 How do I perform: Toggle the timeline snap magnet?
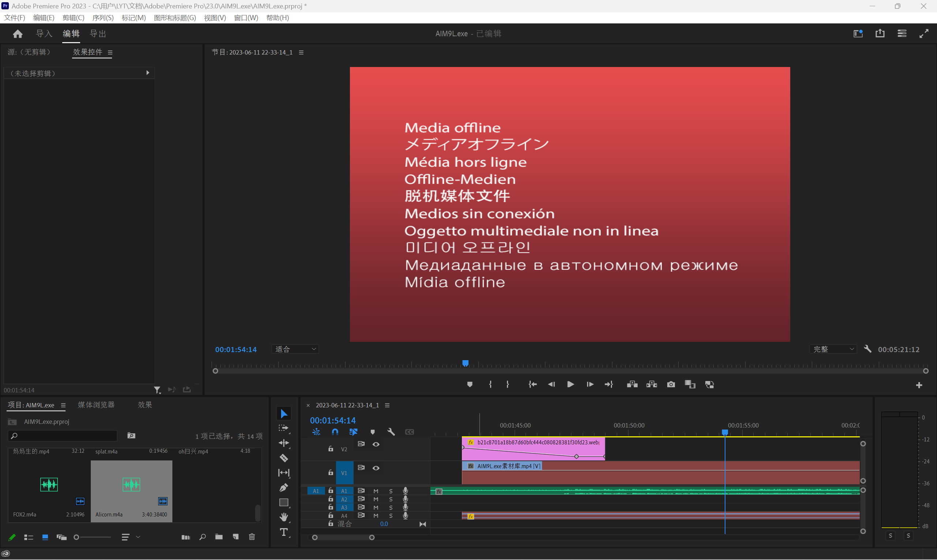coord(335,432)
